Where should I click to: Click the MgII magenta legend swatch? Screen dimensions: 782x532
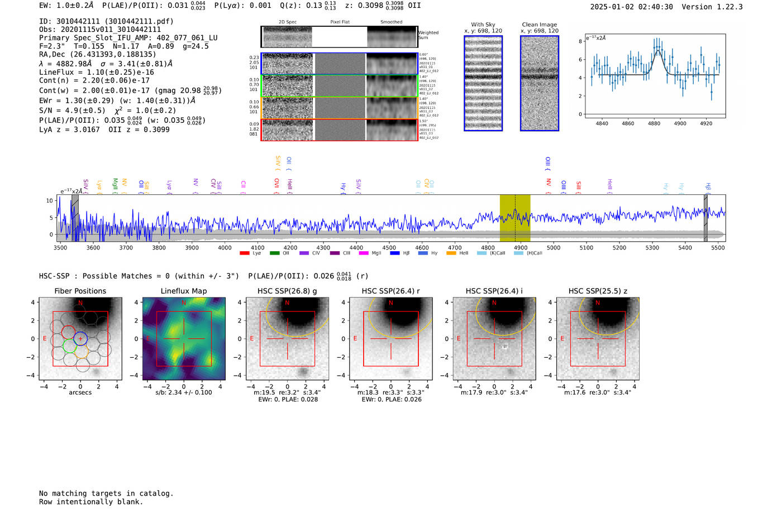[364, 253]
